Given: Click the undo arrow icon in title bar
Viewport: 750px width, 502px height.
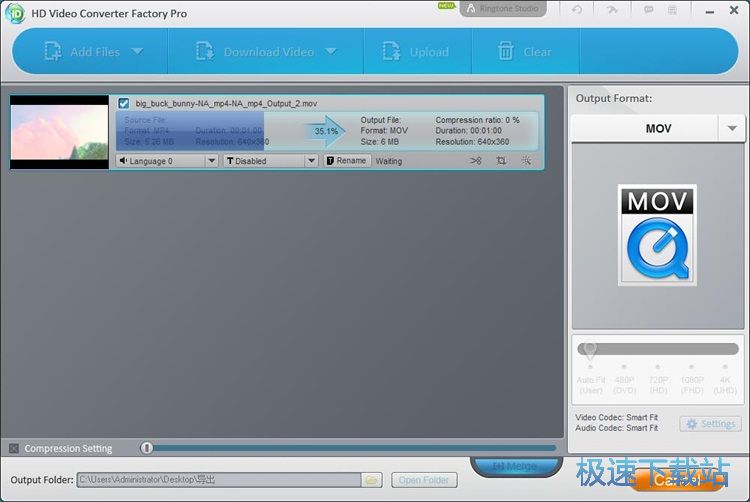Looking at the screenshot, I should pos(577,9).
